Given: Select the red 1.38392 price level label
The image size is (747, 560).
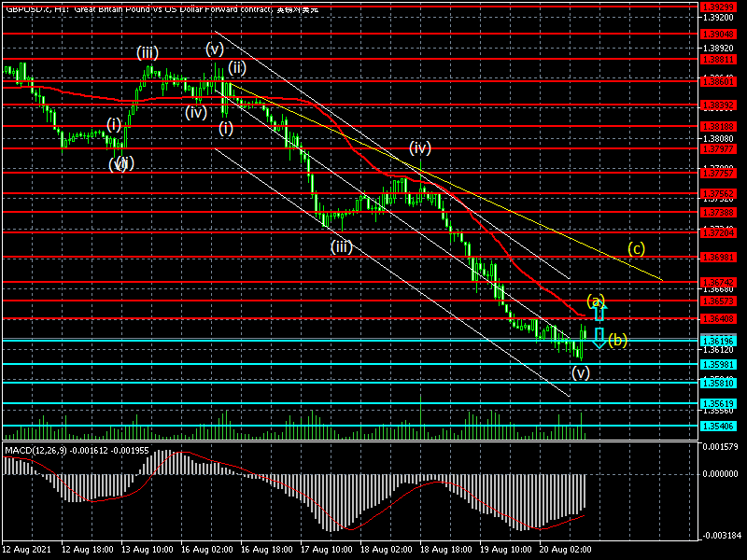Looking at the screenshot, I should pos(718,105).
